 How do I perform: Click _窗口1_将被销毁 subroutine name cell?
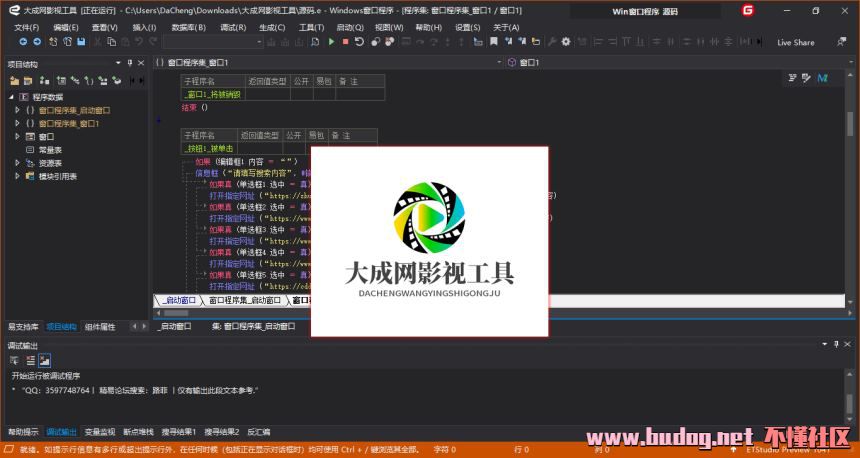pyautogui.click(x=213, y=94)
